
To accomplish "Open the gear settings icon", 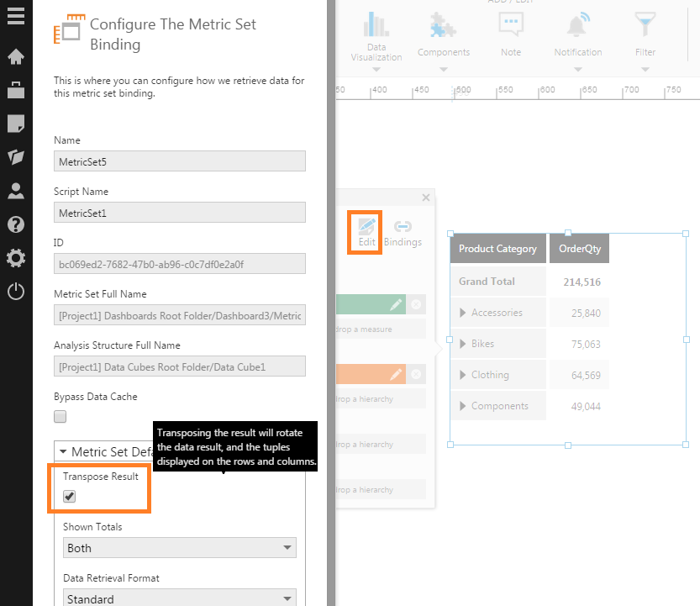I will tap(16, 258).
